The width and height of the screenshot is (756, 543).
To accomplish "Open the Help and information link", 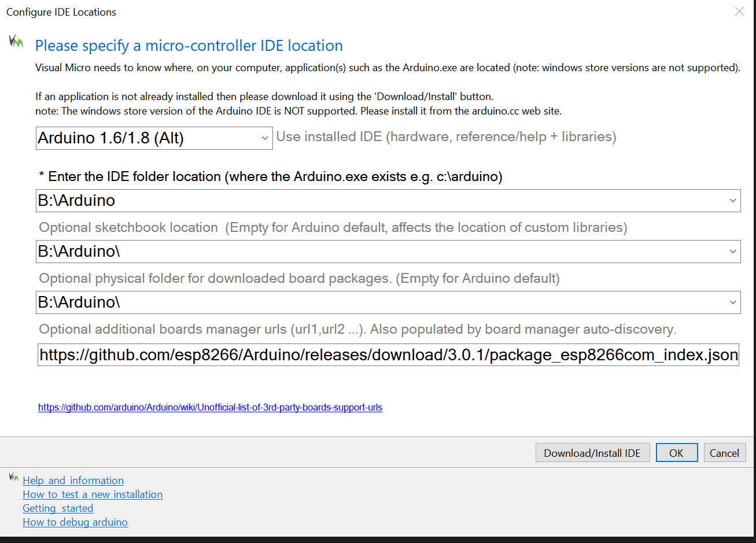I will 73,481.
